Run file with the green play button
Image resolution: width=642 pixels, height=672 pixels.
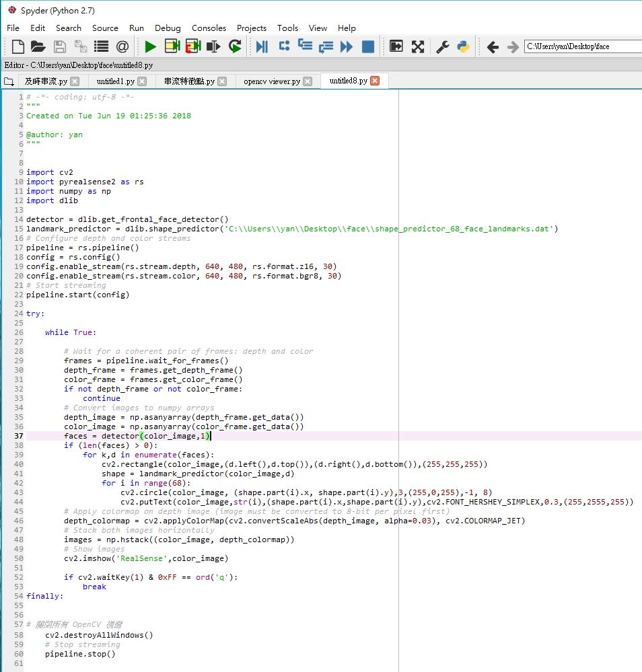(150, 46)
